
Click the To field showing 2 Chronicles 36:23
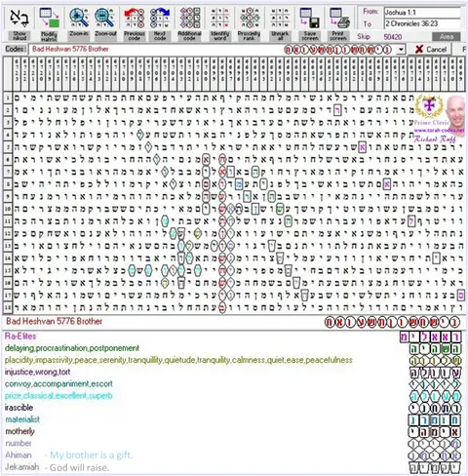click(422, 23)
